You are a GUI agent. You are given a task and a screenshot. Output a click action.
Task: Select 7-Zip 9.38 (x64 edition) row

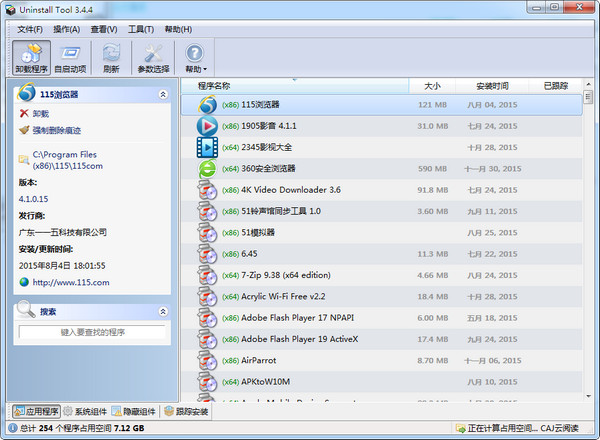point(382,275)
